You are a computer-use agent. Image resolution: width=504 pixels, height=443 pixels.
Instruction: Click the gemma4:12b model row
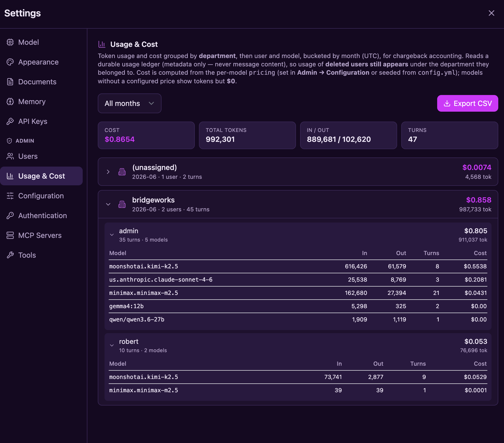(x=298, y=306)
